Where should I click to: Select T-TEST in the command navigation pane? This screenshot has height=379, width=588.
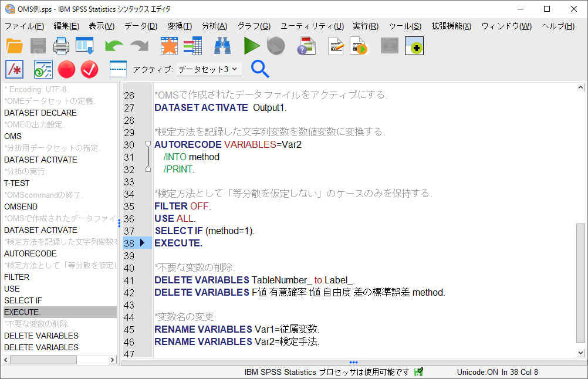(18, 183)
